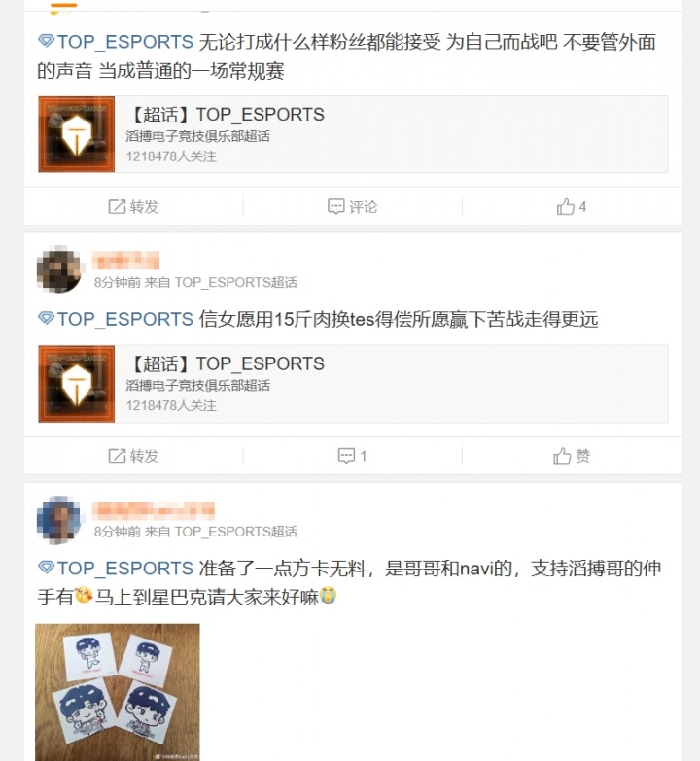This screenshot has height=761, width=700.
Task: Open TOP_ESPORTS link in 准备了一点方卡 post
Action: tap(125, 569)
